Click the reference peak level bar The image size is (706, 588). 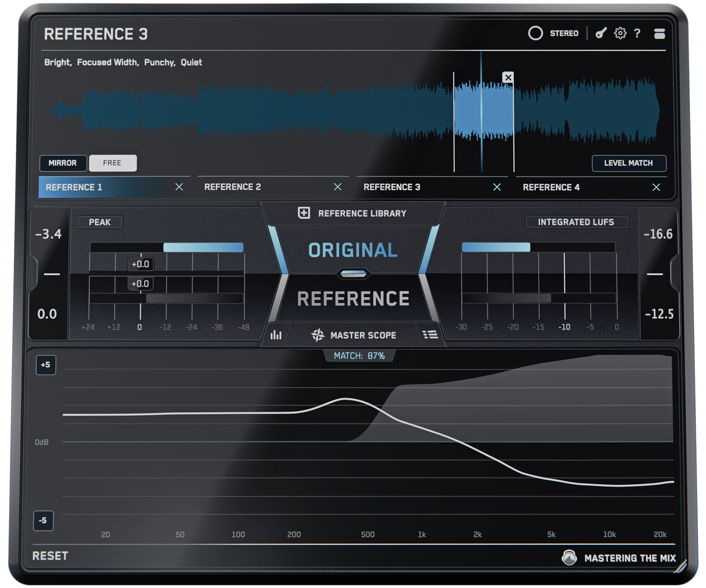tap(166, 298)
